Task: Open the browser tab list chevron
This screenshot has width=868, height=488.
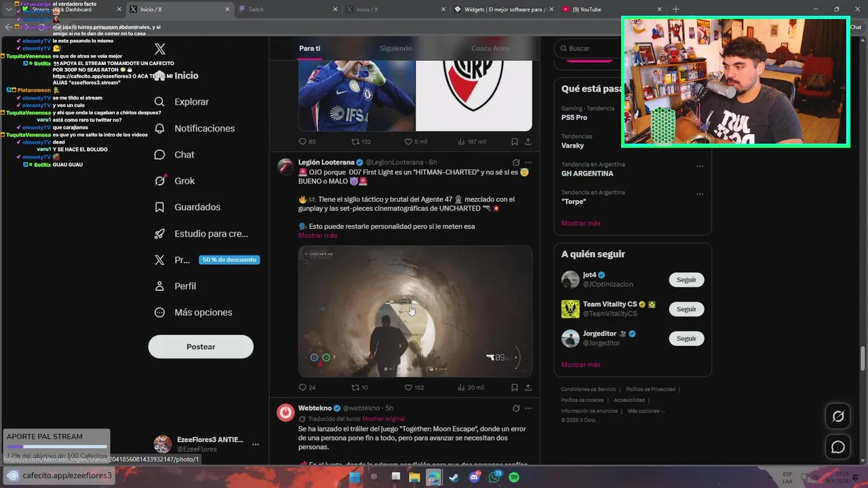Action: (x=8, y=9)
